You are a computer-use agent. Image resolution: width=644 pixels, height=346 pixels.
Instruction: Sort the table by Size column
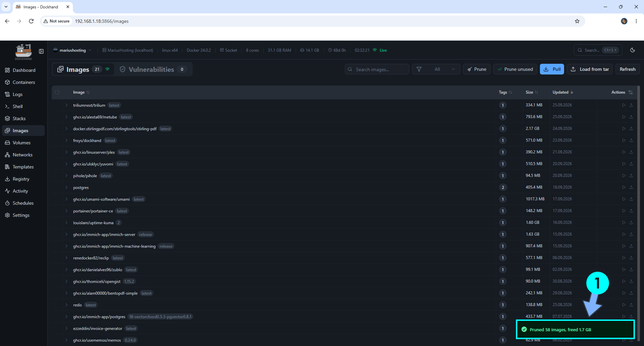coord(532,92)
